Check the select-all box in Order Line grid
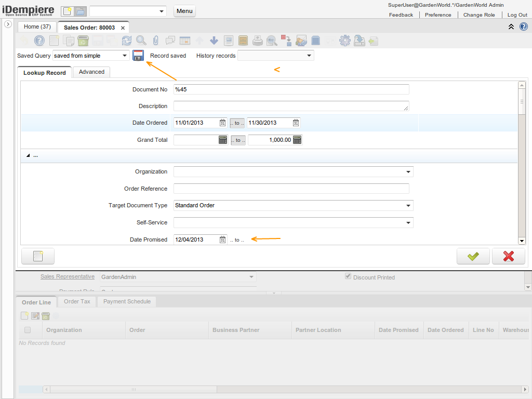Viewport: 532px width, 399px height. click(x=28, y=330)
